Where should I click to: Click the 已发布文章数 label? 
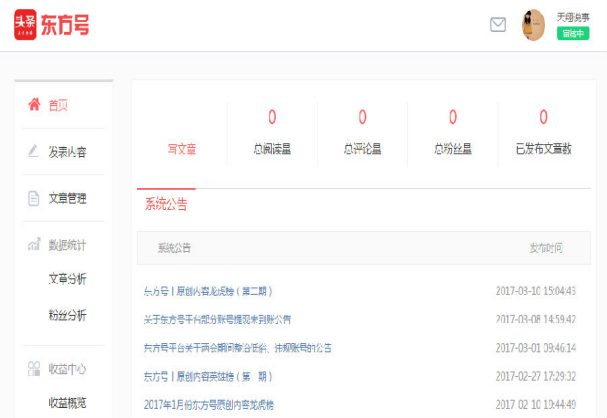coord(544,149)
